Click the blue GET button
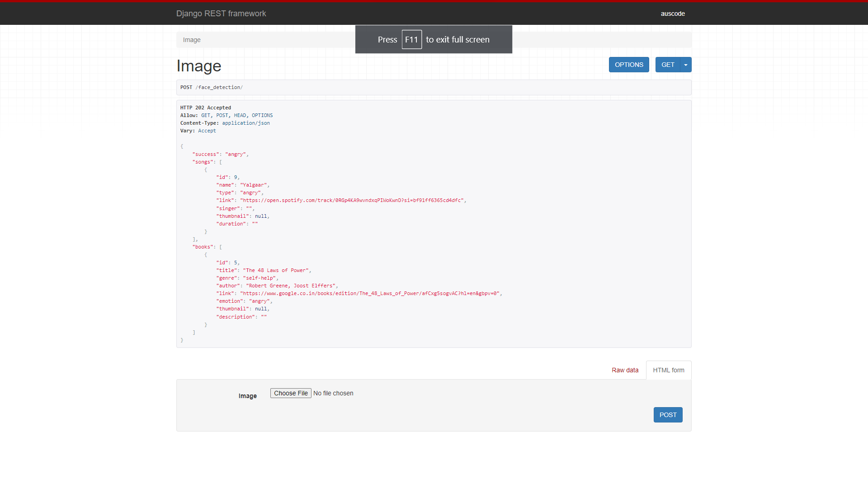Image resolution: width=868 pixels, height=488 pixels. (668, 65)
